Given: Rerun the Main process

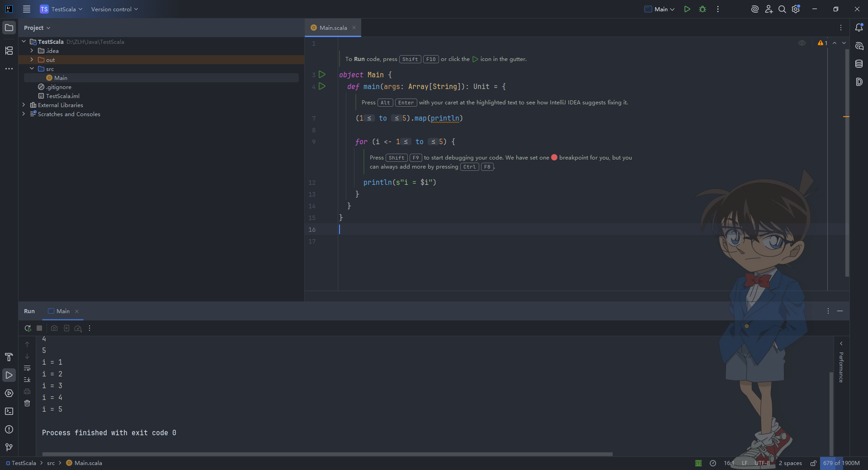Looking at the screenshot, I should (x=28, y=328).
